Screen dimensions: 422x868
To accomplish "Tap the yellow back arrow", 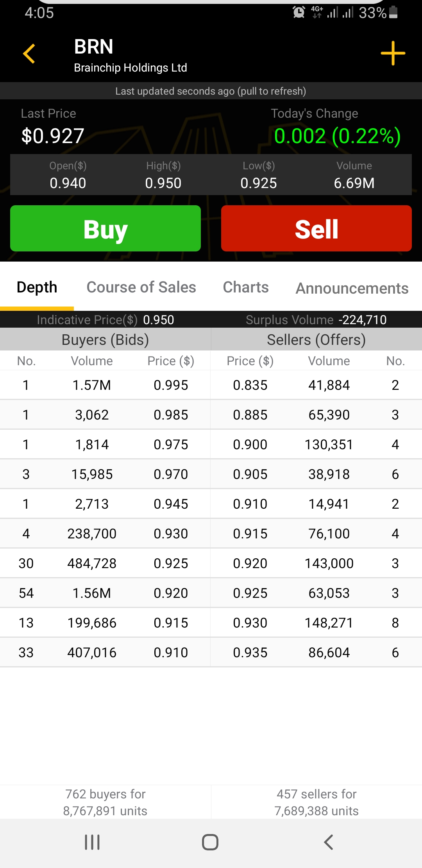I will click(29, 54).
